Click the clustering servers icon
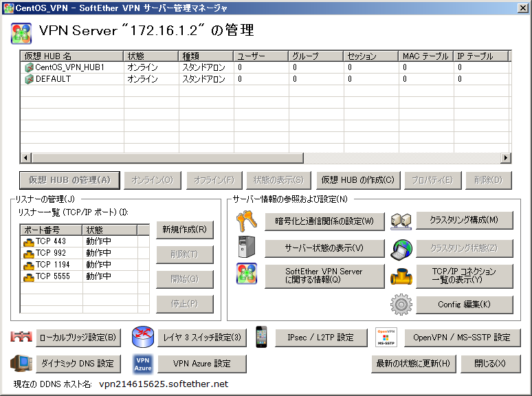 point(401,221)
